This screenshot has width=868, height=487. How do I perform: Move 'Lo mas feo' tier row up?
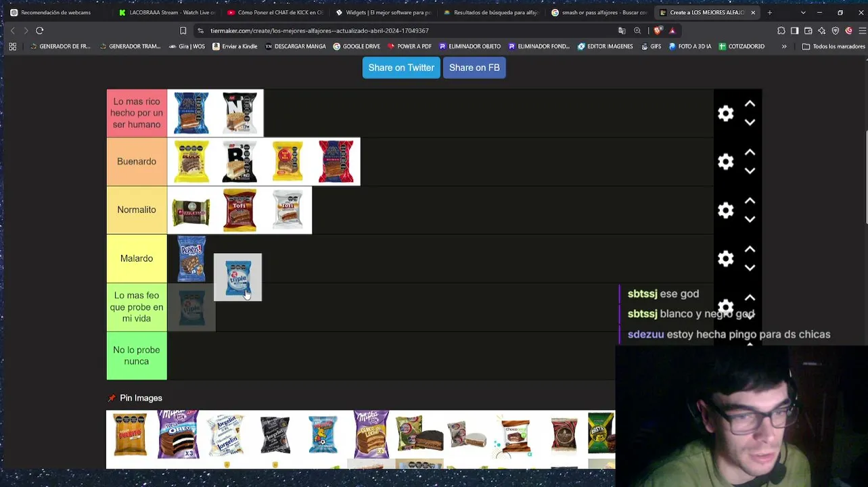coord(750,298)
